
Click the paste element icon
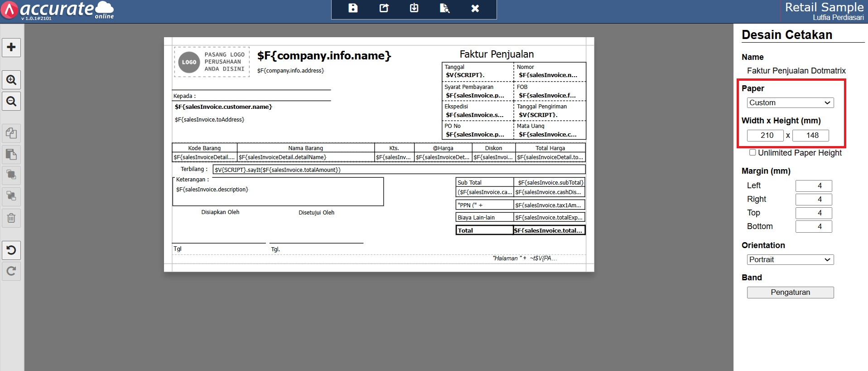[x=11, y=155]
